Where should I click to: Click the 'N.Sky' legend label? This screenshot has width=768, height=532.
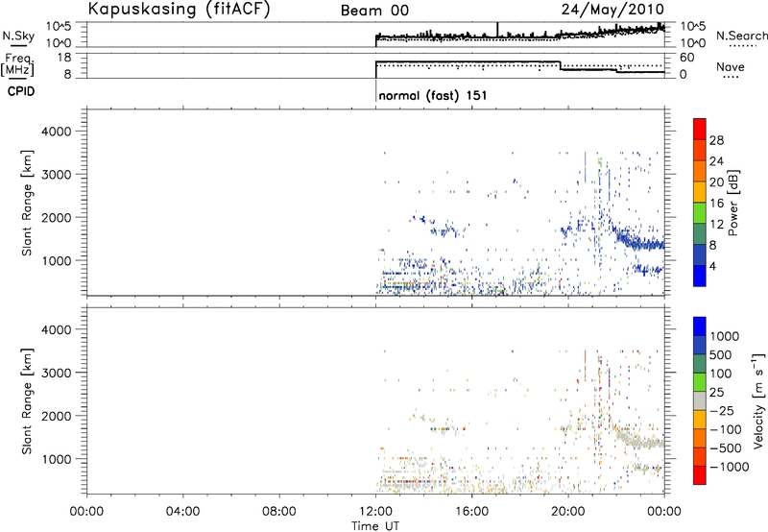(x=18, y=36)
